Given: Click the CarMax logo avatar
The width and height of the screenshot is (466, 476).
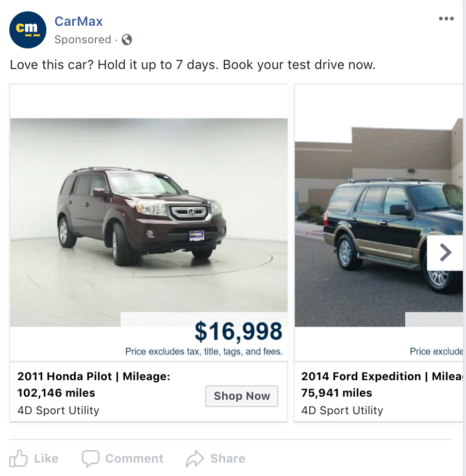Looking at the screenshot, I should 28,30.
